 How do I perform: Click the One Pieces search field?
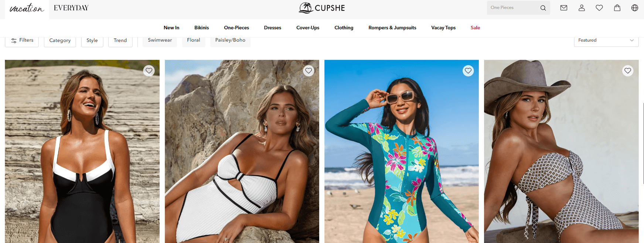[513, 8]
